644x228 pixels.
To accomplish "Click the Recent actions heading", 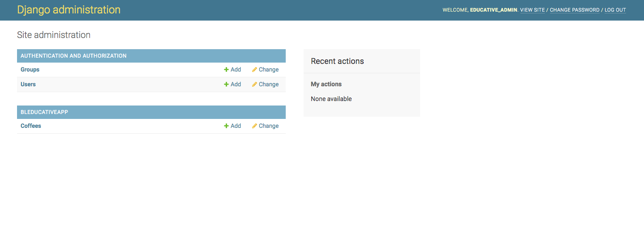I will coord(337,61).
